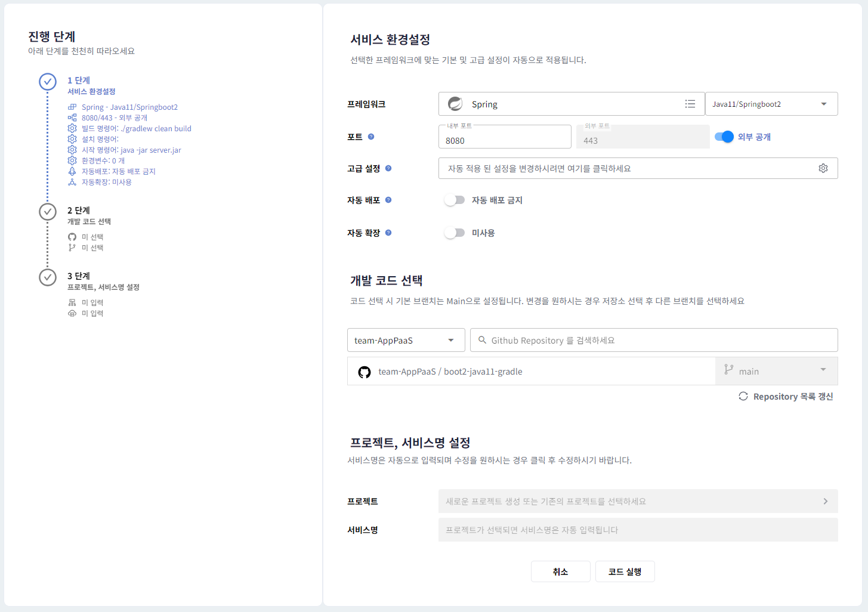Image resolution: width=868 pixels, height=612 pixels.
Task: Expand the team-AppPaaS organization dropdown
Action: pos(406,340)
